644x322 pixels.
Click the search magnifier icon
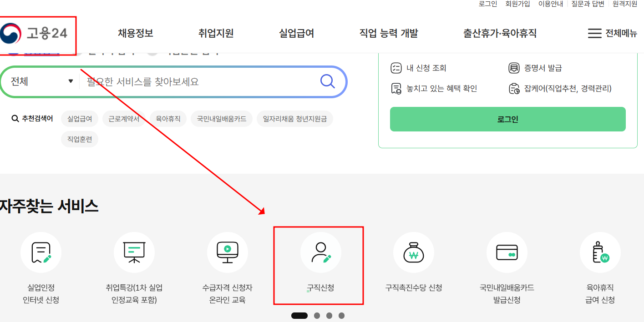click(x=327, y=82)
